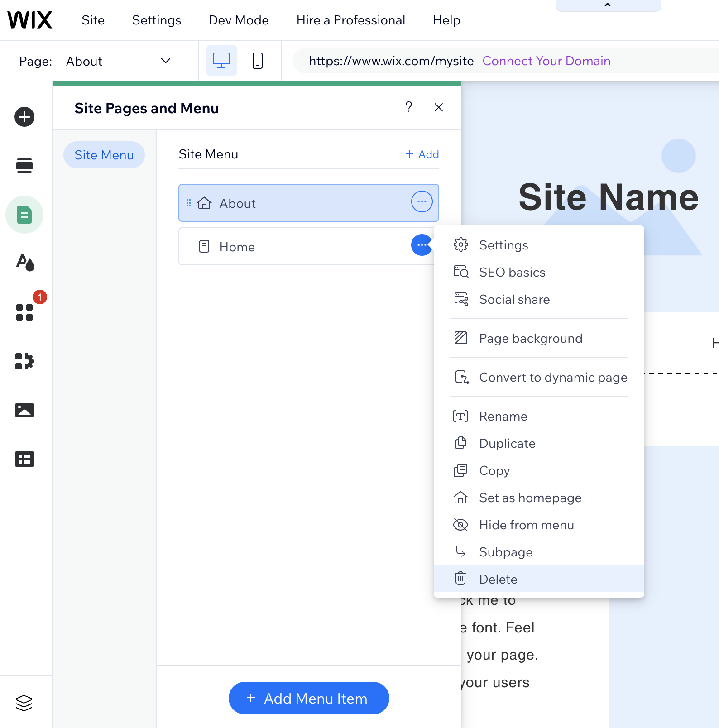The height and width of the screenshot is (728, 719).
Task: Open the puzzle-piece Business tools icon
Action: (x=24, y=361)
